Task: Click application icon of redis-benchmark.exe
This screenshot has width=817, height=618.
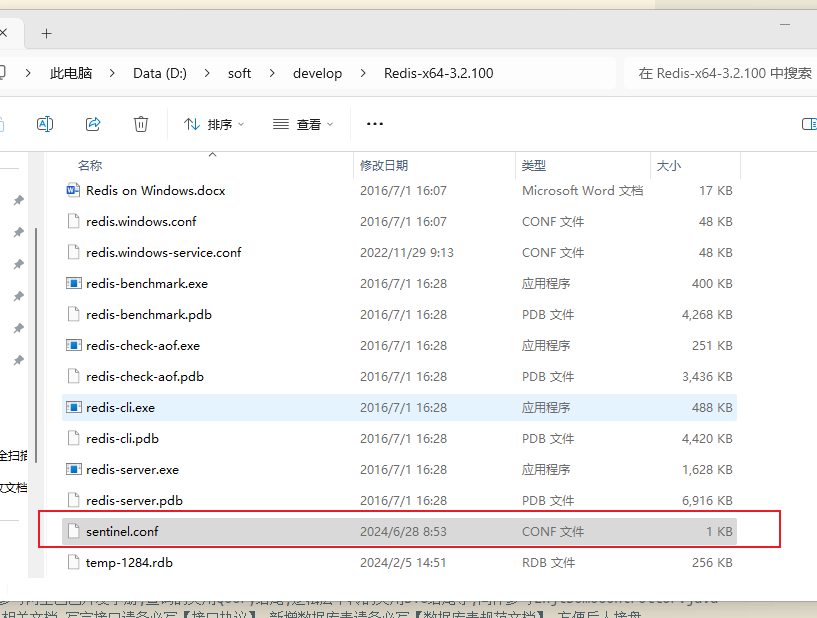Action: tap(73, 283)
